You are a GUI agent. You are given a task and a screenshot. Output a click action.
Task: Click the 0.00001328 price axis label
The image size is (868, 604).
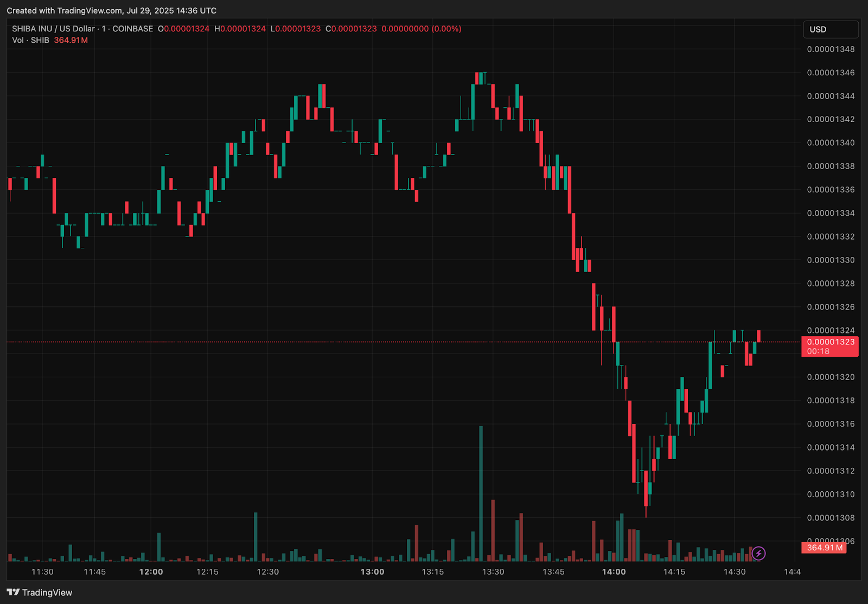tap(831, 284)
